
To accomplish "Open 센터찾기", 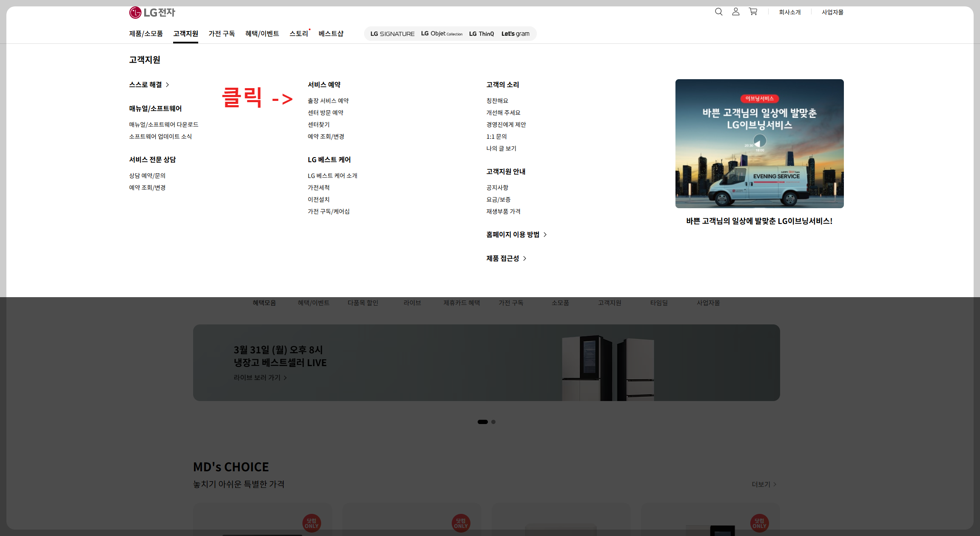I will [x=319, y=125].
